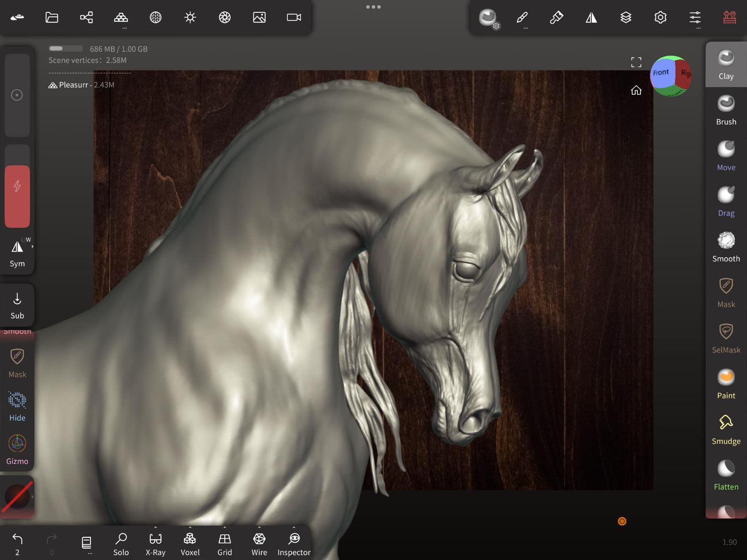Viewport: 747px width, 560px height.
Task: Select the Move tool
Action: 726,156
